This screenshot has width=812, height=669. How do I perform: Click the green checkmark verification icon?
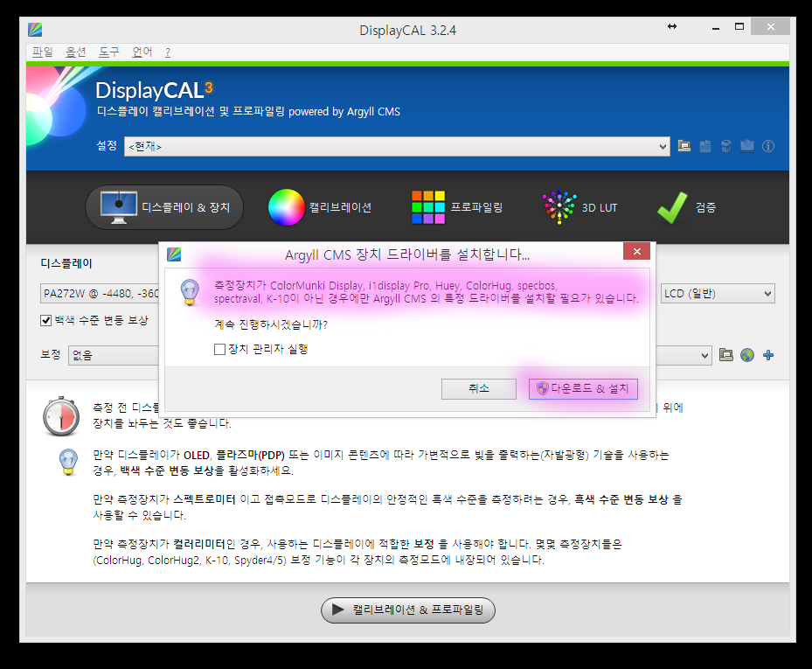(x=672, y=207)
